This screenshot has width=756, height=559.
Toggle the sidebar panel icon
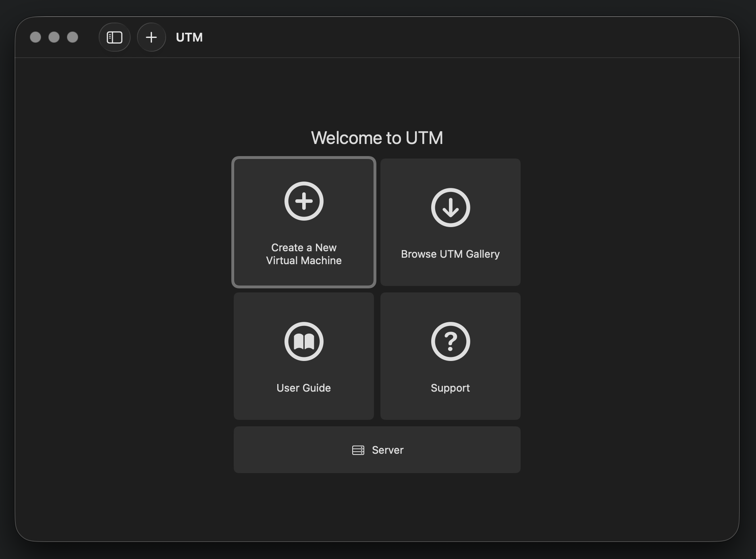pos(114,38)
